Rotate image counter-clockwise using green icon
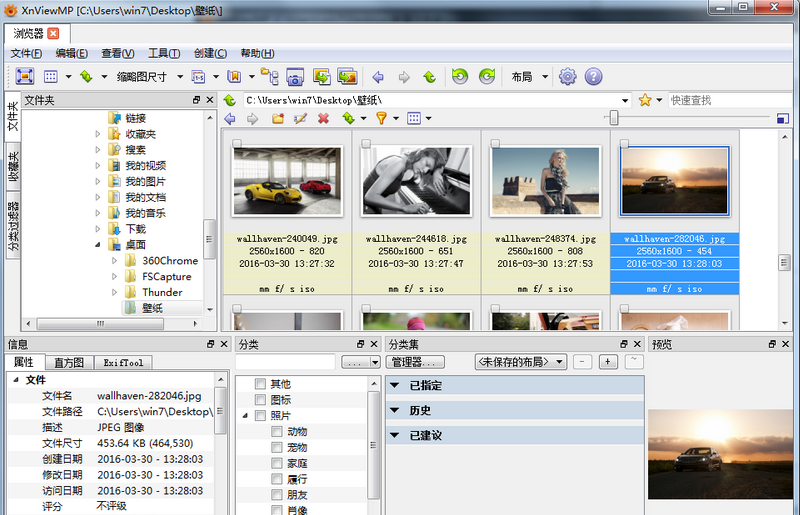The height and width of the screenshot is (515, 800). pos(459,76)
